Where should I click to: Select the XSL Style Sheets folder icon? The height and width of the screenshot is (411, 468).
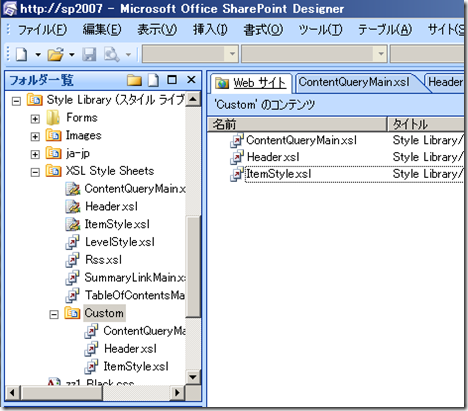[53, 171]
